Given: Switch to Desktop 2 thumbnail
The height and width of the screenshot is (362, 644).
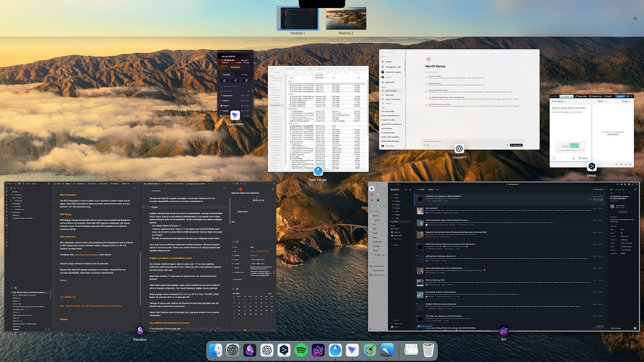Looking at the screenshot, I should pos(346,19).
